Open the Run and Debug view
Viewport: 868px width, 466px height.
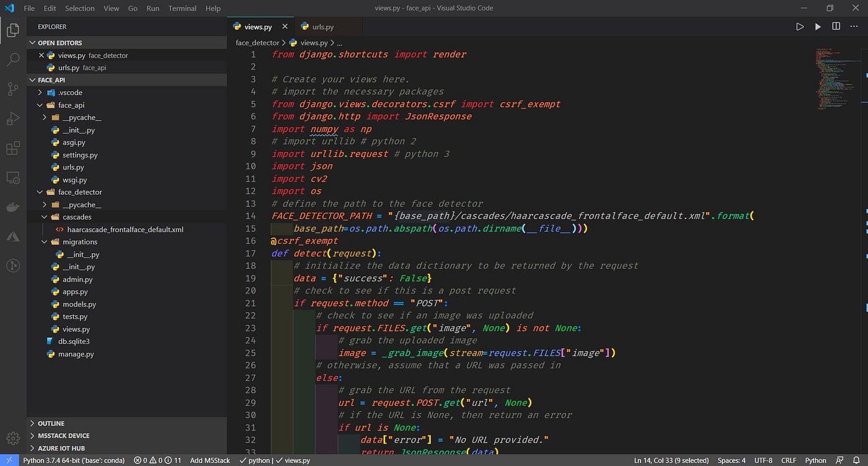pyautogui.click(x=12, y=118)
